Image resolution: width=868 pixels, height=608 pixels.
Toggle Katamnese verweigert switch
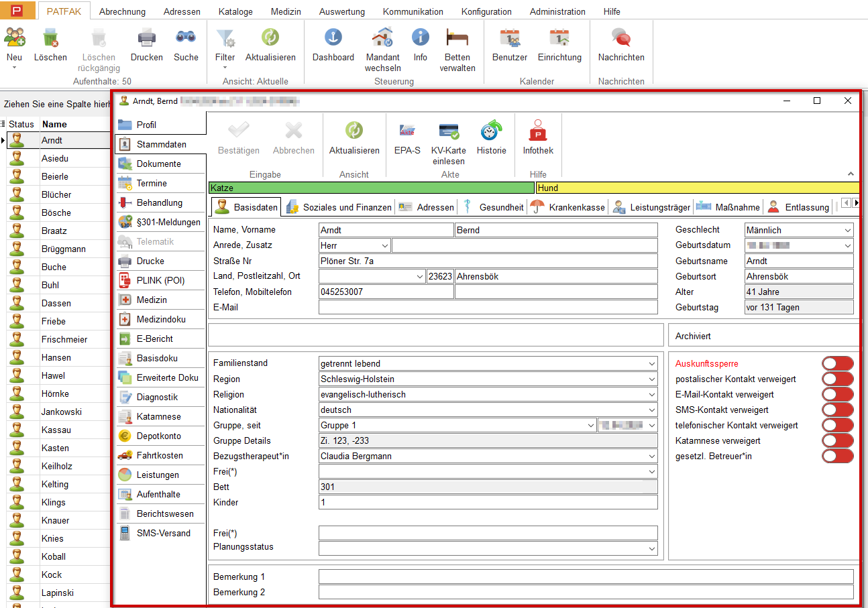(837, 441)
